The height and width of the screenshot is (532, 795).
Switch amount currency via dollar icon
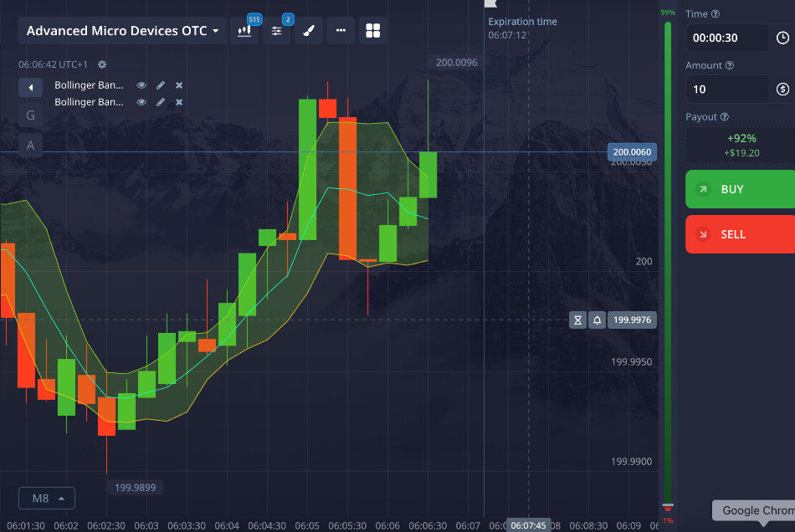tap(782, 90)
